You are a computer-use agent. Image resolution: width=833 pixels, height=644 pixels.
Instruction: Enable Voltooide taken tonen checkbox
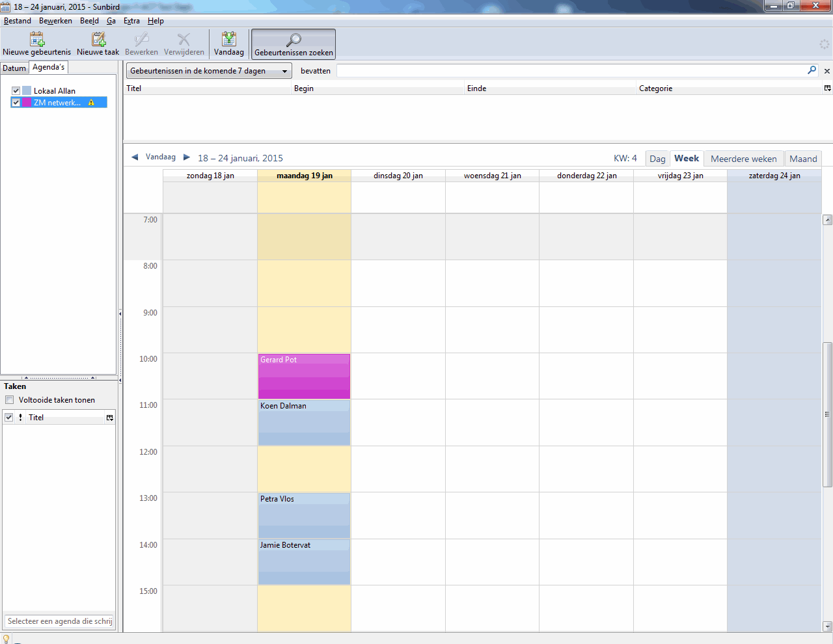[x=10, y=400]
